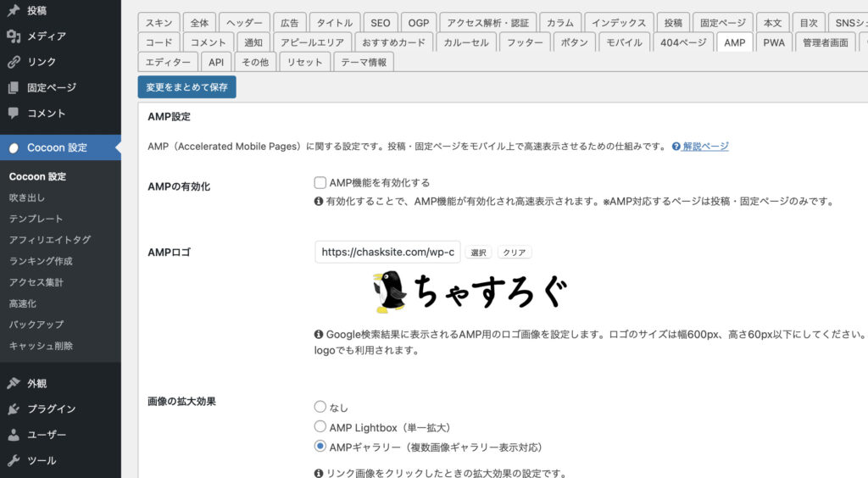Viewport: 868px width, 478px height.
Task: Click the pages icon beside 固定ページ
Action: pyautogui.click(x=14, y=87)
